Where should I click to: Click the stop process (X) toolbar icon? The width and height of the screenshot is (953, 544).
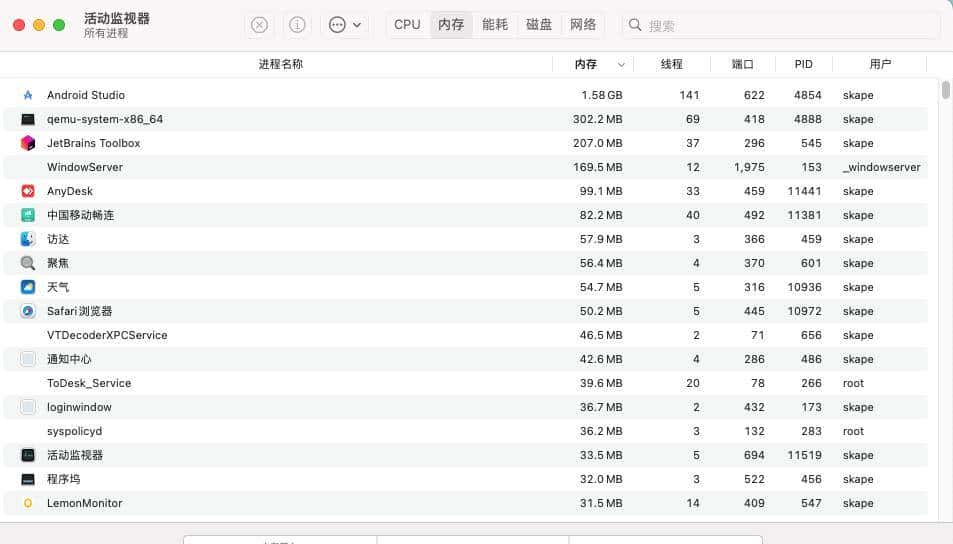pos(259,25)
